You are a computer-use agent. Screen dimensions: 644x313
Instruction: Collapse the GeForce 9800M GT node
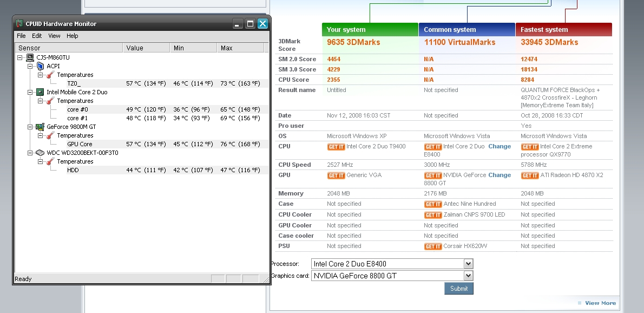[30, 127]
